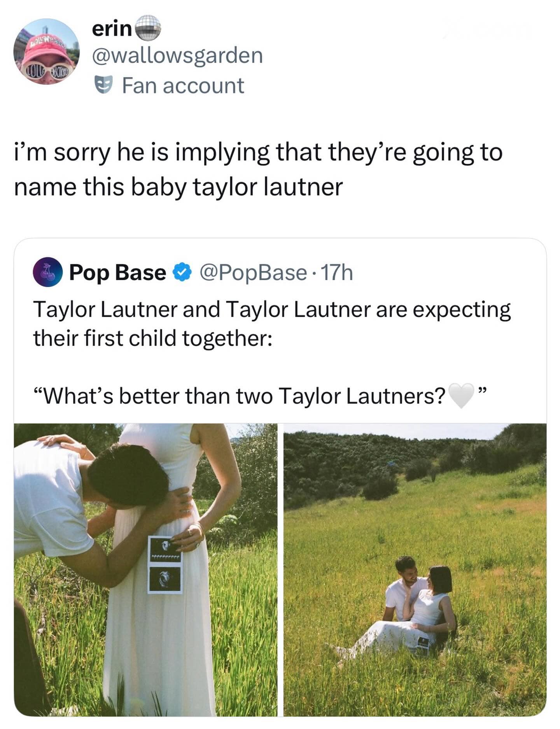Viewport: 560px width, 729px height.
Task: Open the quoted Pop Base post card header
Action: click(x=280, y=272)
